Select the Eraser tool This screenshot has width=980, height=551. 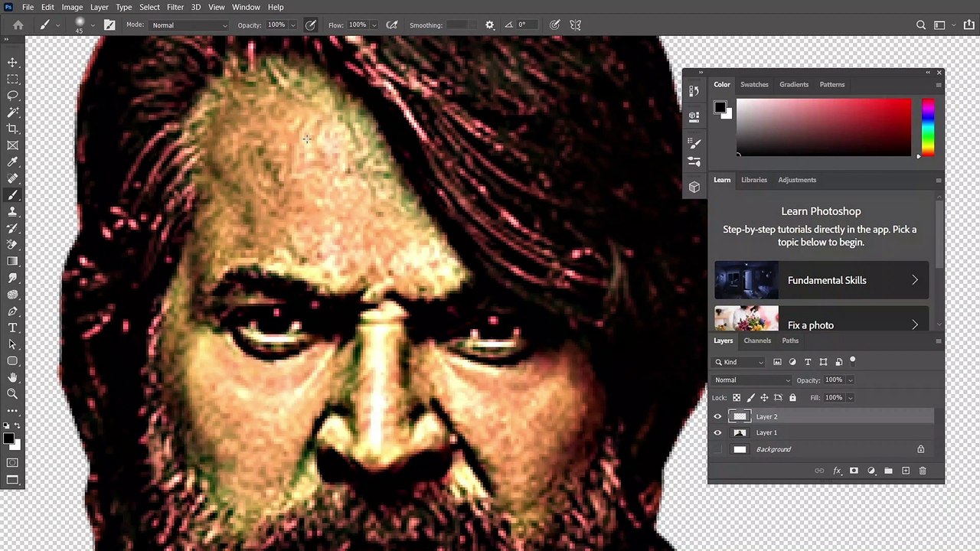pyautogui.click(x=12, y=245)
